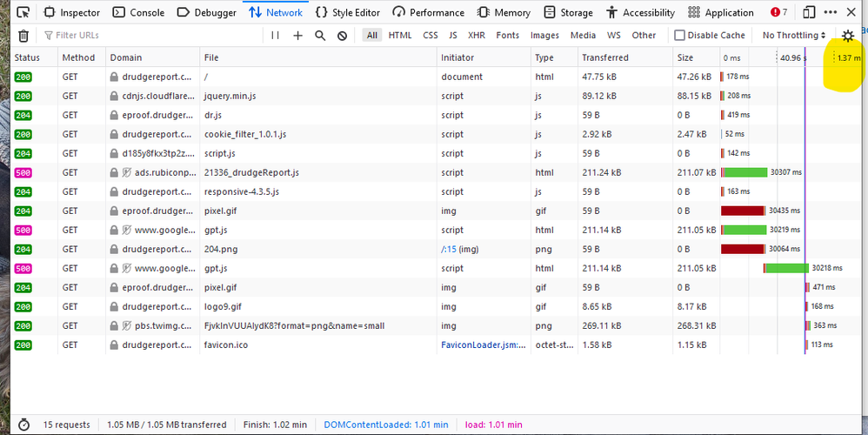Open the Storage tab
The width and height of the screenshot is (868, 435).
coord(568,12)
